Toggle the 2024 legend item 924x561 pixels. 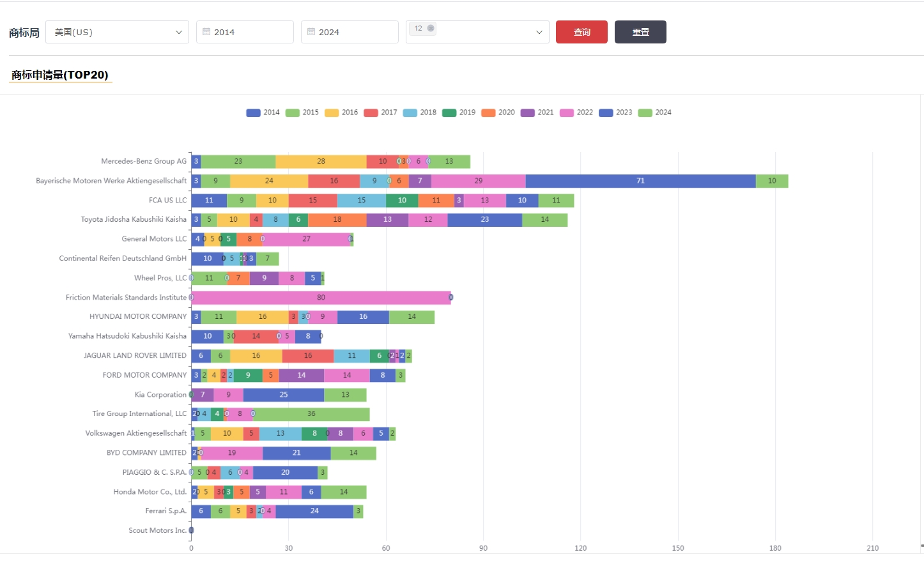point(654,112)
